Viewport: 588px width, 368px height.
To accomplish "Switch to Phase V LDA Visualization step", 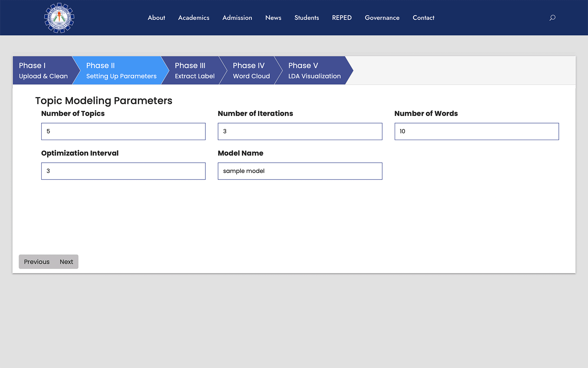I will (314, 71).
